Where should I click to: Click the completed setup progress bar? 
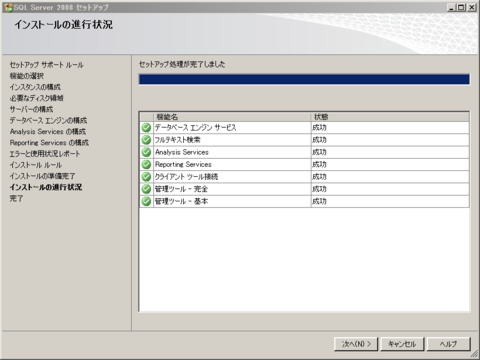(304, 79)
